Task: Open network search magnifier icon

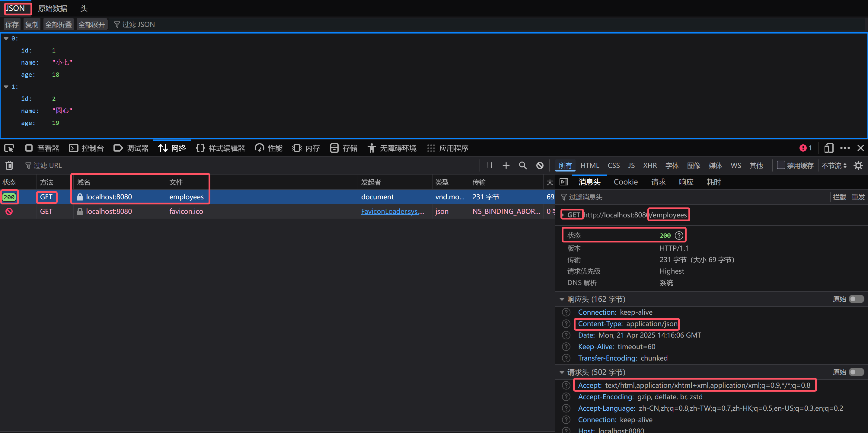Action: pyautogui.click(x=523, y=165)
